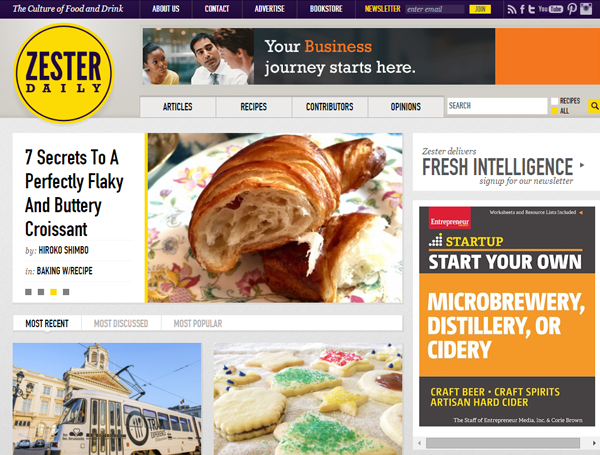Click the ad carousel right arrow
Image resolution: width=600 pixels, height=455 pixels.
click(x=594, y=443)
